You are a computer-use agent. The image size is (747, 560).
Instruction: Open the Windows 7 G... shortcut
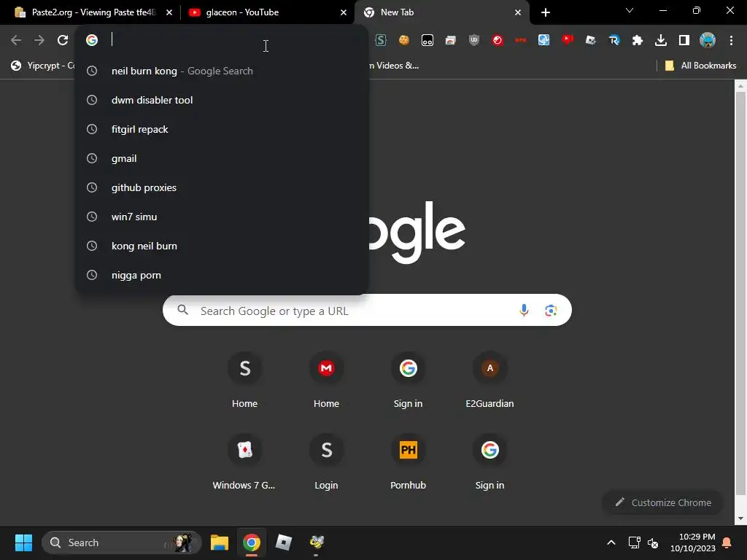tap(244, 462)
